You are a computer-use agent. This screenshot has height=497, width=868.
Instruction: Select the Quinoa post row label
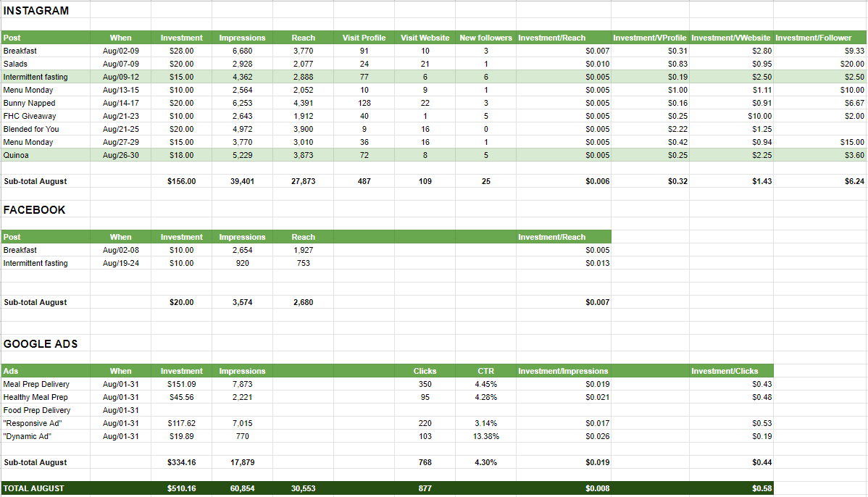(x=17, y=155)
